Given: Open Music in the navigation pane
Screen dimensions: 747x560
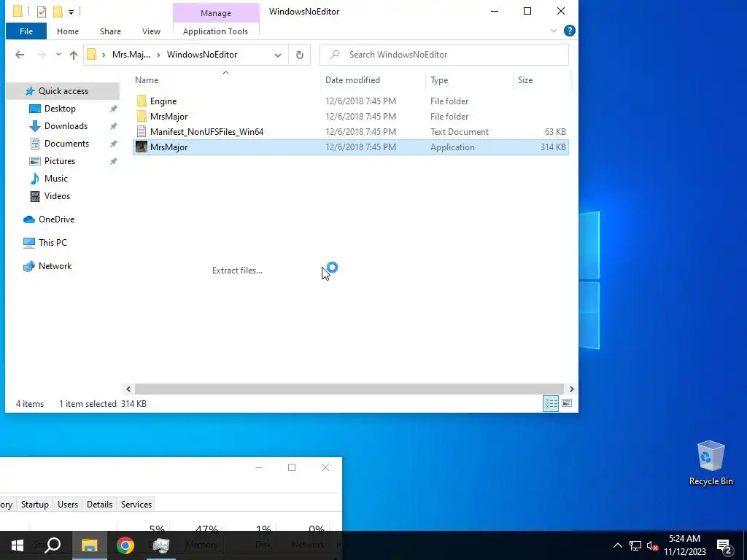Looking at the screenshot, I should pyautogui.click(x=55, y=179).
